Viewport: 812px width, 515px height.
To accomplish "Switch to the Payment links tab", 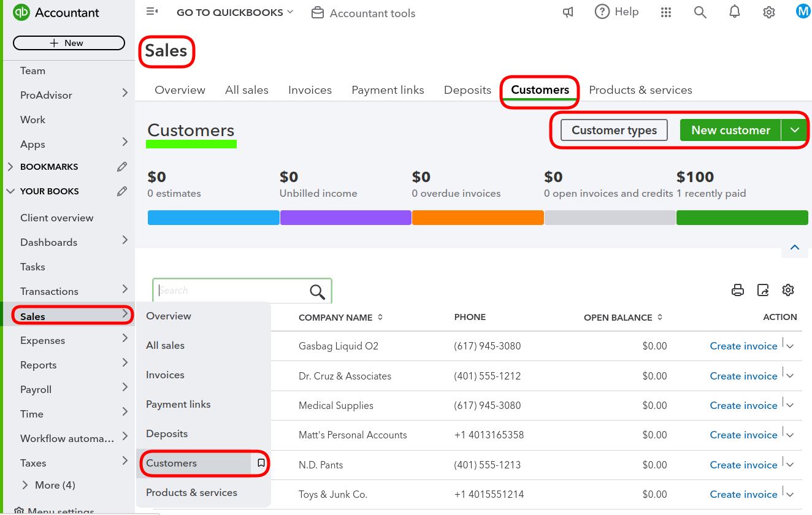I will pos(388,90).
